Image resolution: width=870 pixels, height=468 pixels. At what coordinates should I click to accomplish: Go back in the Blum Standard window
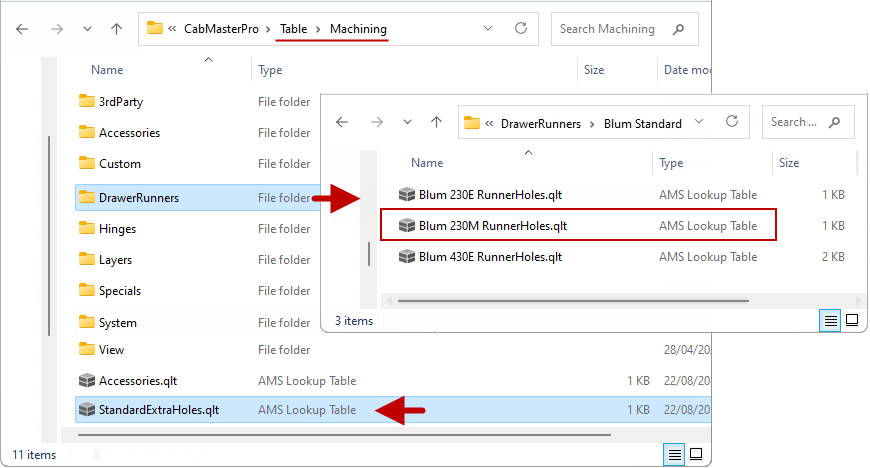point(342,122)
